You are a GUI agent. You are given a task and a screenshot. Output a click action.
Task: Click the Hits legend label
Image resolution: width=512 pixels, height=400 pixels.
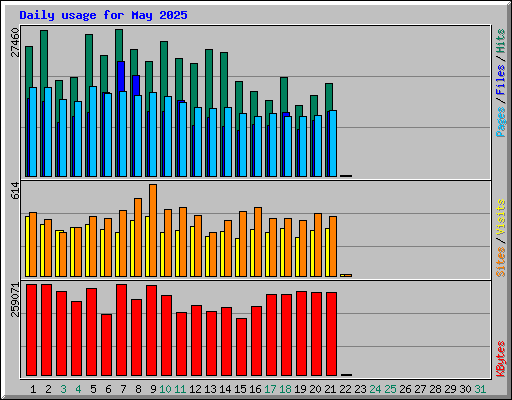pyautogui.click(x=501, y=41)
